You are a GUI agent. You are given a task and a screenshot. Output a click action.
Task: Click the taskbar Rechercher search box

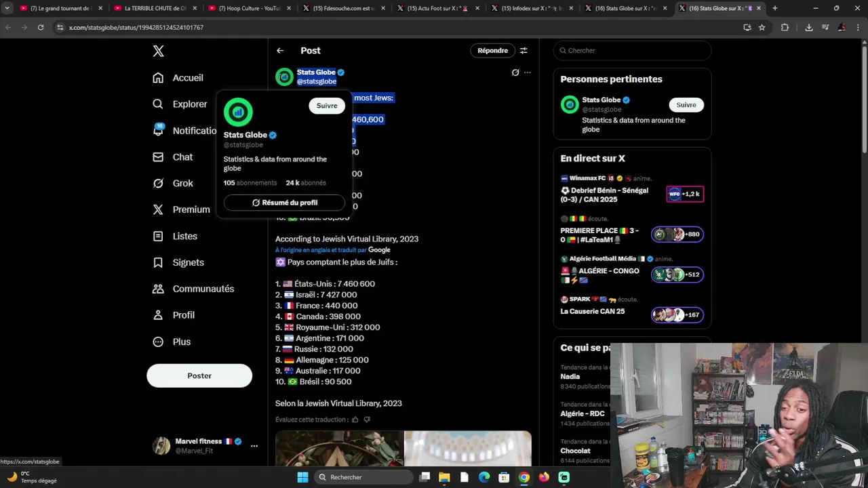364,477
